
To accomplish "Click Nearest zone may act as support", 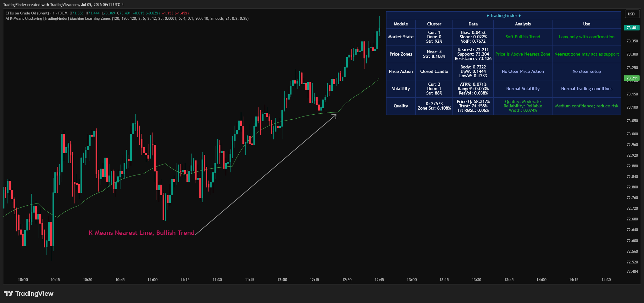I will click(587, 54).
